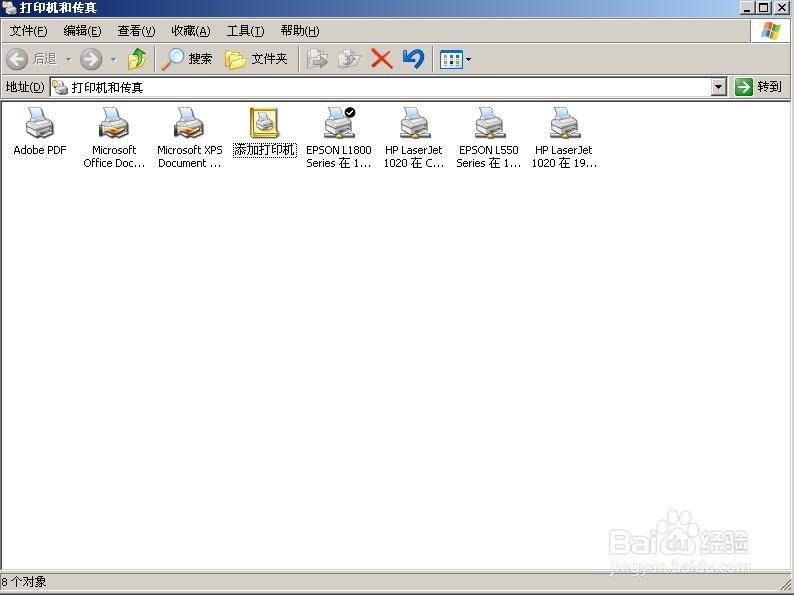Maximize the 打印机和传真 window
This screenshot has height=595, width=794.
(x=764, y=8)
